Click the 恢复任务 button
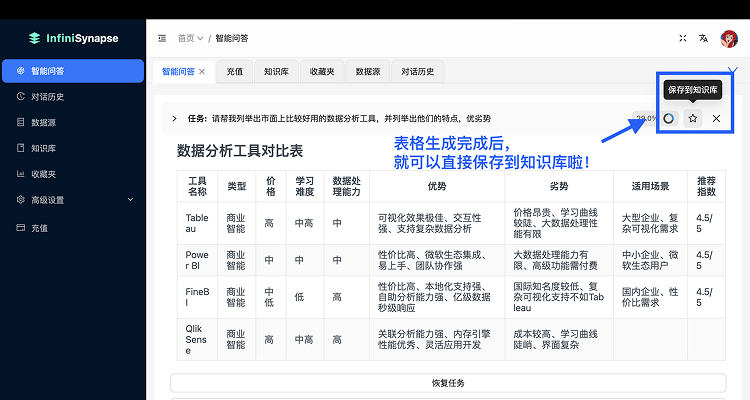Viewport: 750px width, 400px height. click(x=448, y=383)
